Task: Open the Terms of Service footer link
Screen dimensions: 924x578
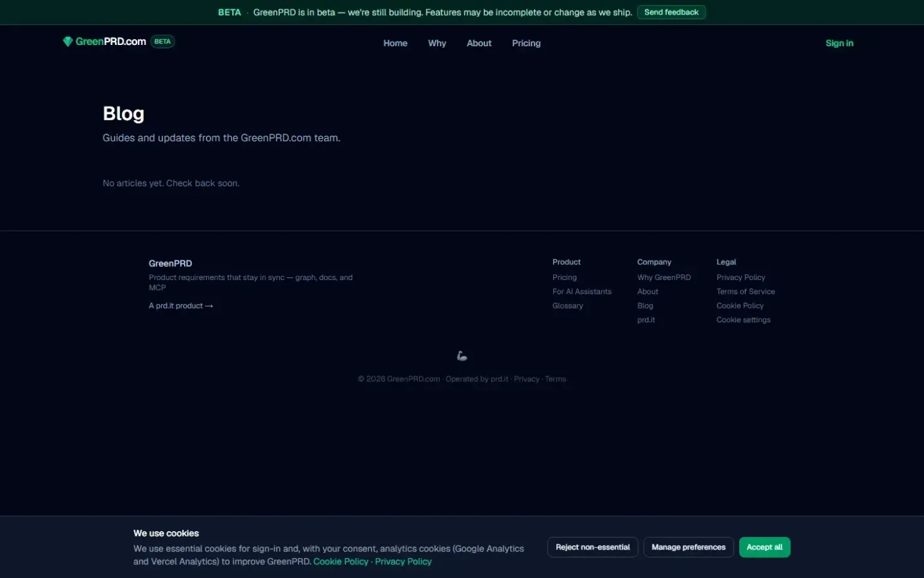Action: point(746,291)
